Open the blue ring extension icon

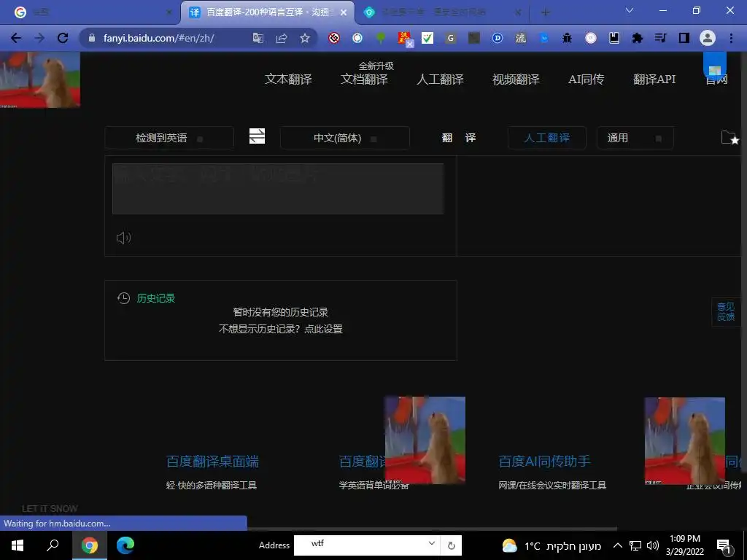click(x=357, y=38)
